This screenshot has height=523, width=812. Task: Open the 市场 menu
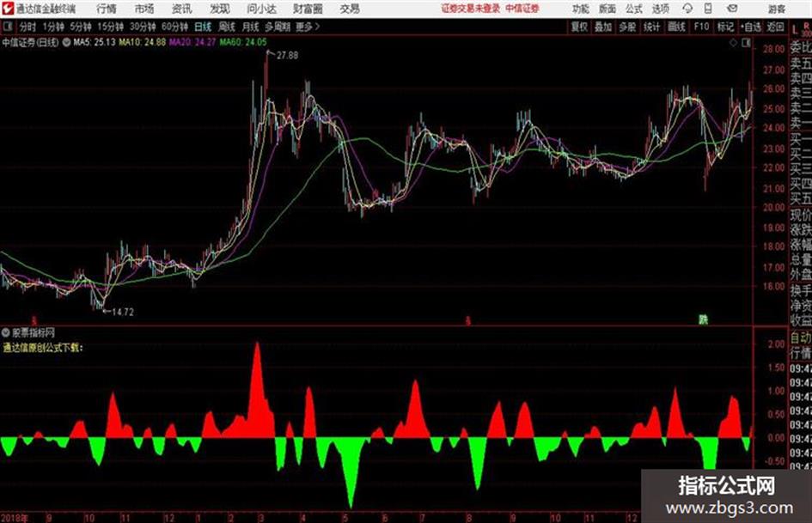pos(144,9)
